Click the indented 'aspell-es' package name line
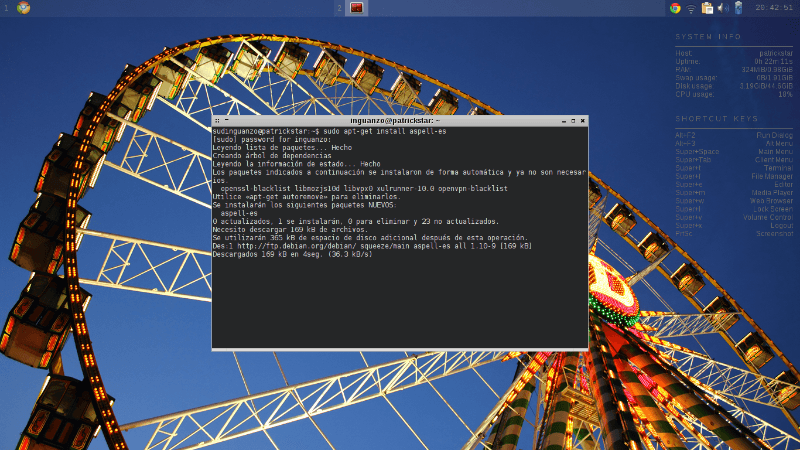The width and height of the screenshot is (800, 450). (x=239, y=213)
